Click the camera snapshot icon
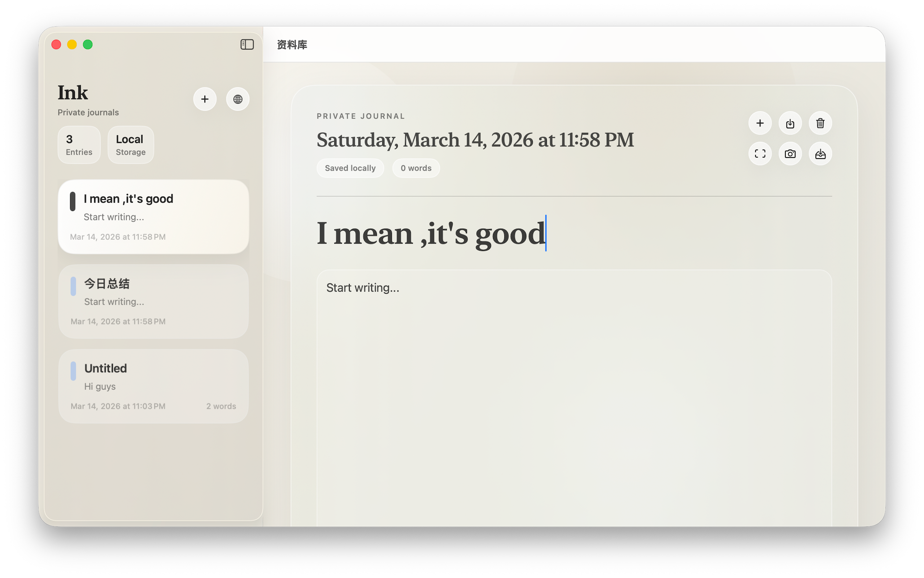 click(x=790, y=154)
